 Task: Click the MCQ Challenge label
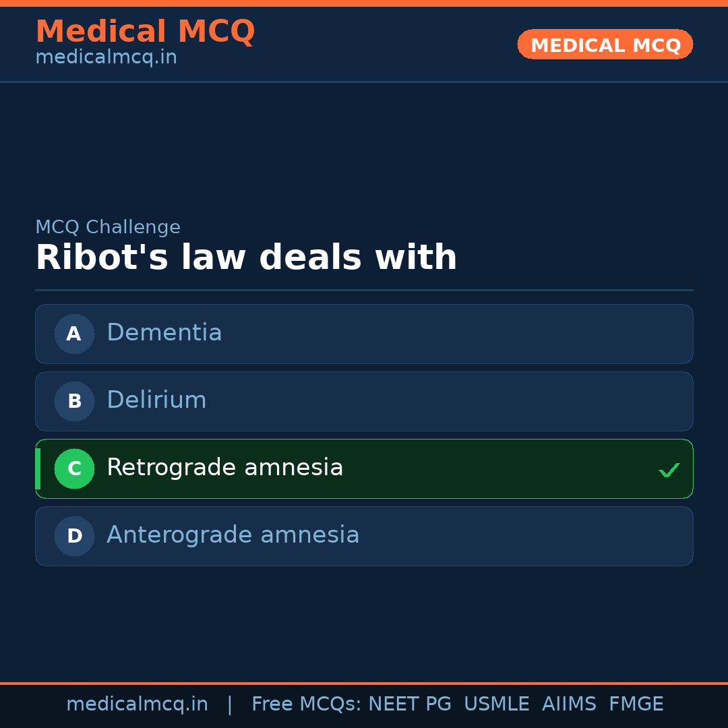point(108,227)
